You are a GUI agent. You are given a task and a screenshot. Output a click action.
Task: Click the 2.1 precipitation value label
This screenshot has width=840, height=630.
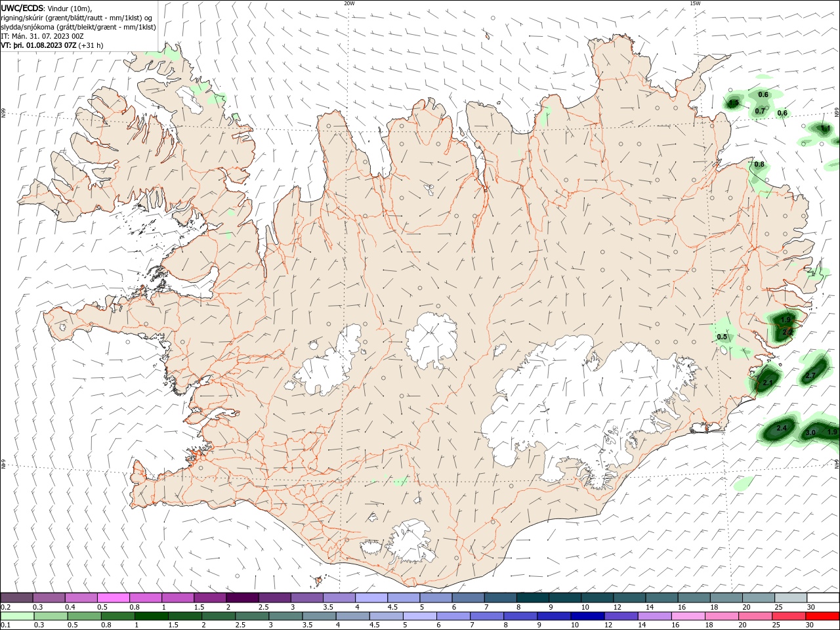coord(768,382)
